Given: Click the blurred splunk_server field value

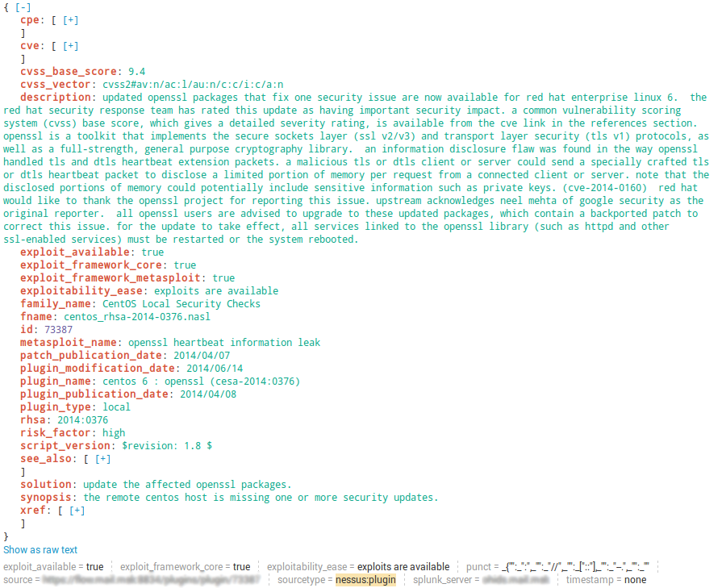Looking at the screenshot, I should pyautogui.click(x=515, y=580).
